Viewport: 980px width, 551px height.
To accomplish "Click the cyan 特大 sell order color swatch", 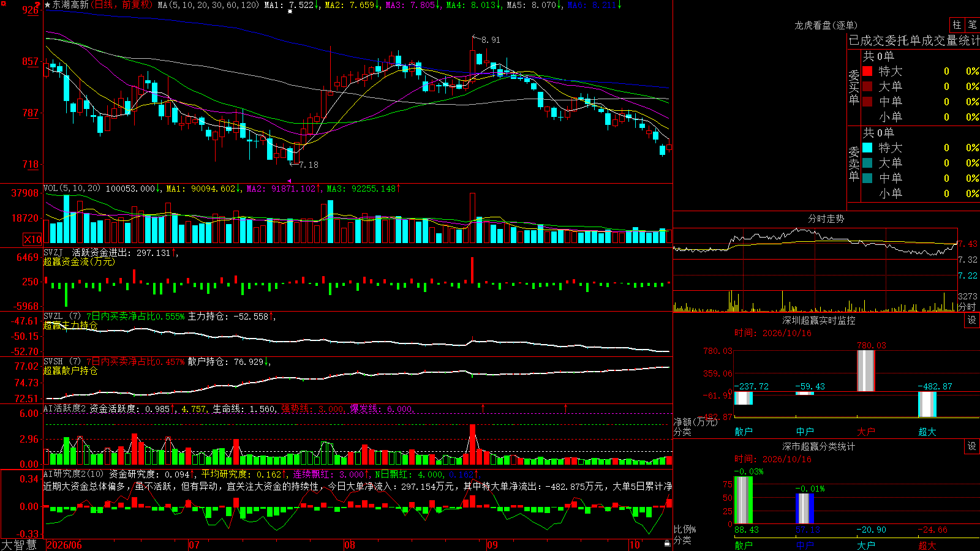I will 867,148.
